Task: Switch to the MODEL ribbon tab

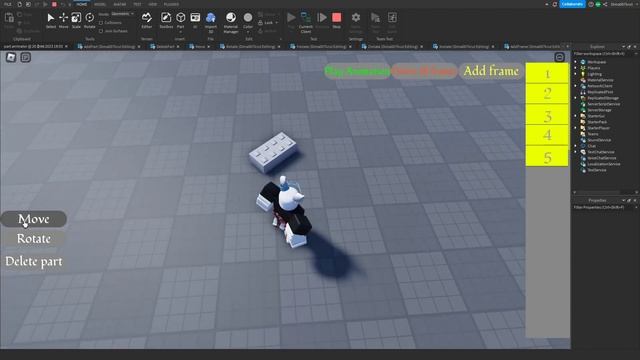Action: [x=100, y=4]
